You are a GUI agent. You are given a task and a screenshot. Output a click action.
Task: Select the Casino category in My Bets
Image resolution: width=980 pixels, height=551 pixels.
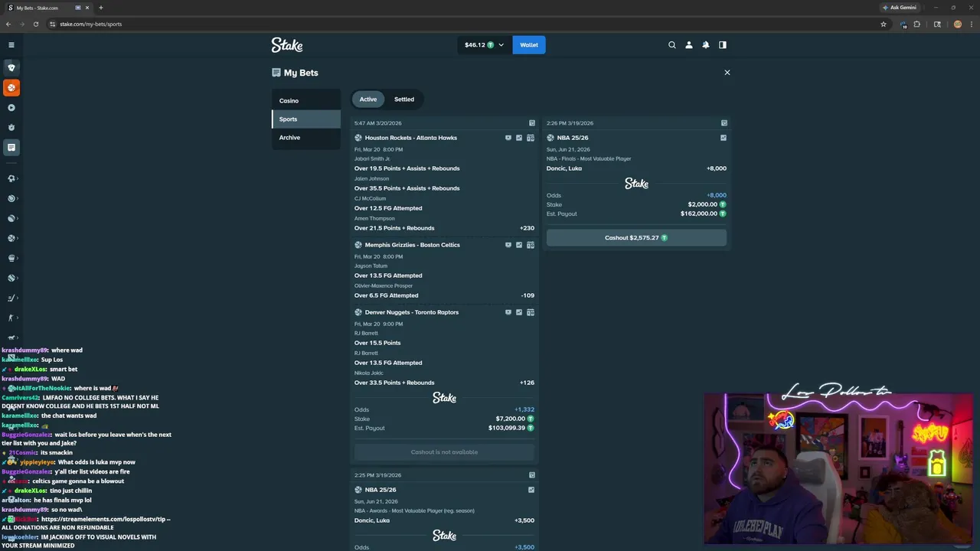coord(305,100)
